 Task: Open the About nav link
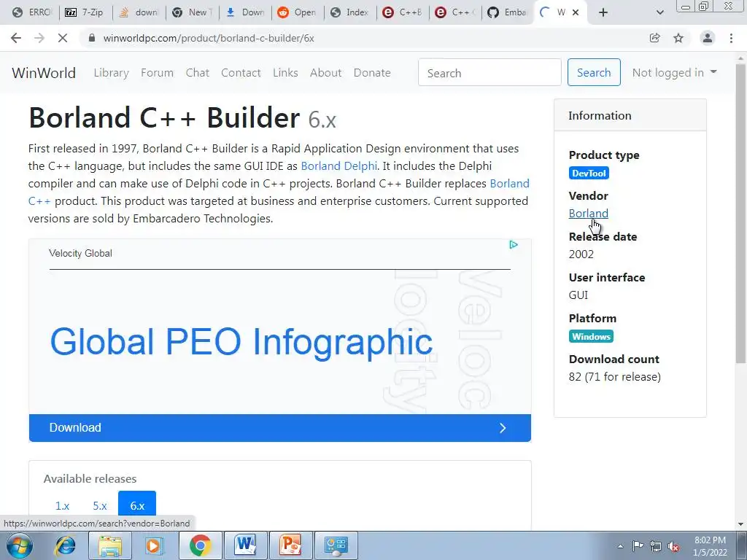[x=326, y=73]
